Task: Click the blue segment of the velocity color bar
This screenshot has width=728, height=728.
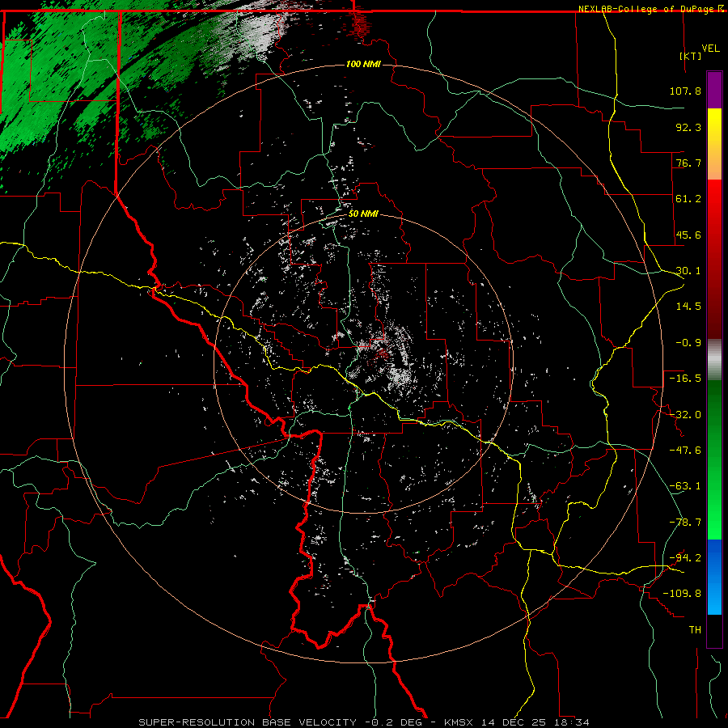Action: [714, 577]
